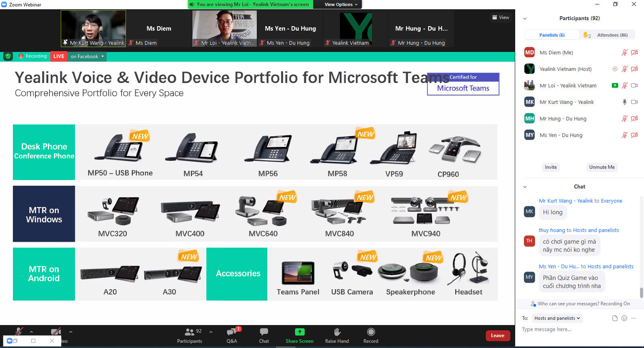Click the chat panel scrollbar
Screen dimensions: 644x348
point(642,293)
